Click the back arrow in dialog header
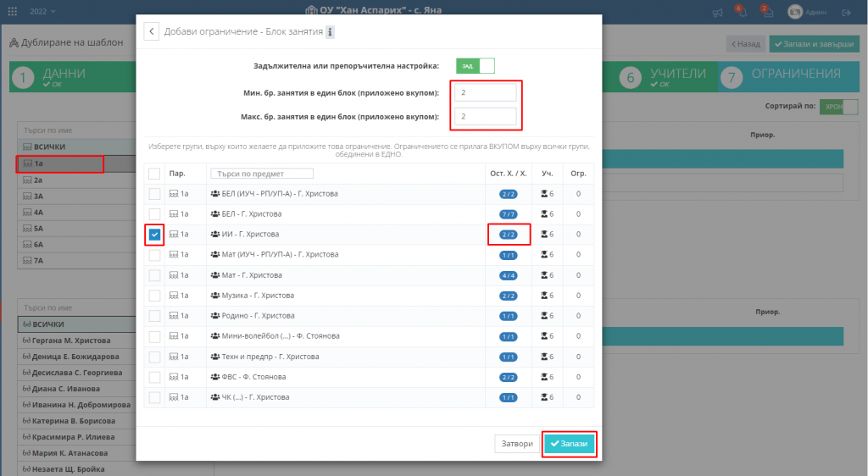The width and height of the screenshot is (868, 476). 152,32
